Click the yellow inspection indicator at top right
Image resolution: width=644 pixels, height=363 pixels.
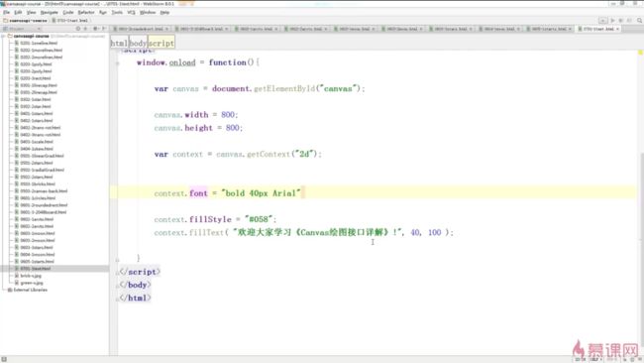point(640,53)
